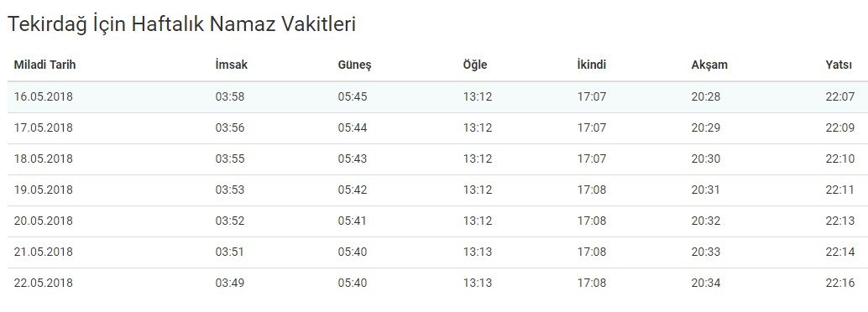This screenshot has width=868, height=312.
Task: Click the Güneş column header
Action: coord(354,65)
